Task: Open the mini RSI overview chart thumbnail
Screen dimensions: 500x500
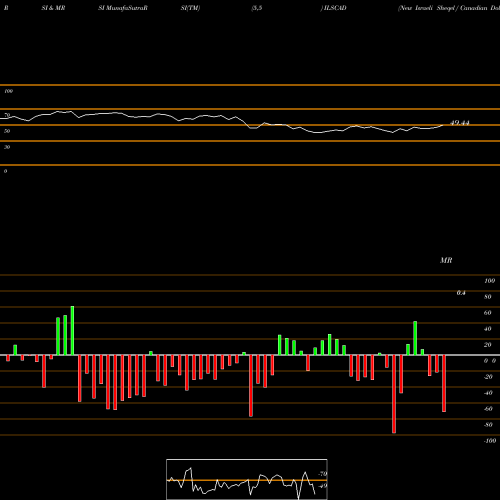Action: click(x=247, y=479)
